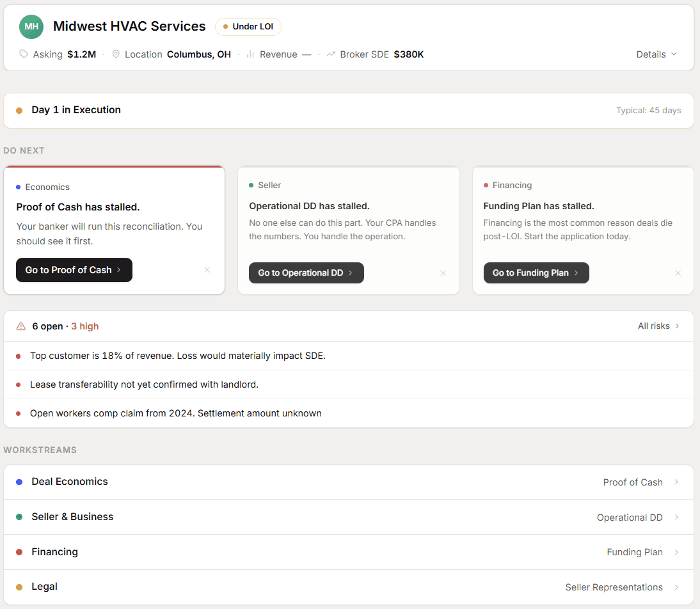Click the 3 high risk count
Image resolution: width=700 pixels, height=609 pixels.
(x=85, y=326)
